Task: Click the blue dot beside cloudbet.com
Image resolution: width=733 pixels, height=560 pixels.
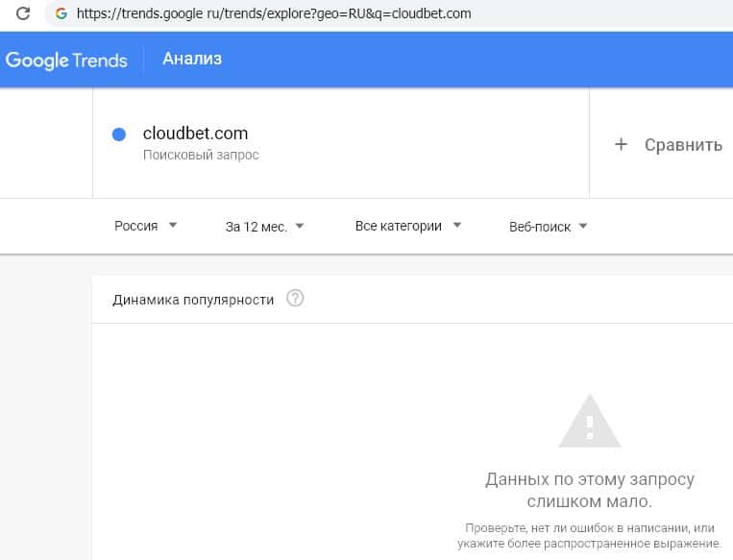Action: (119, 134)
